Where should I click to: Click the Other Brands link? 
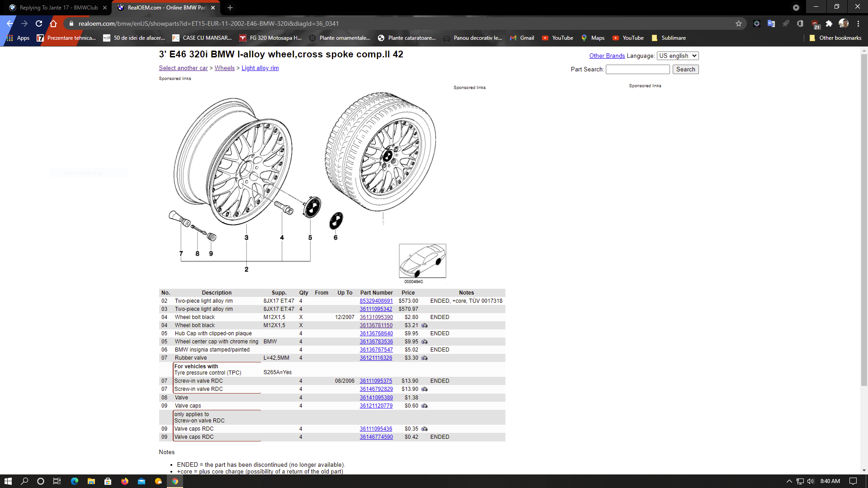pyautogui.click(x=607, y=56)
